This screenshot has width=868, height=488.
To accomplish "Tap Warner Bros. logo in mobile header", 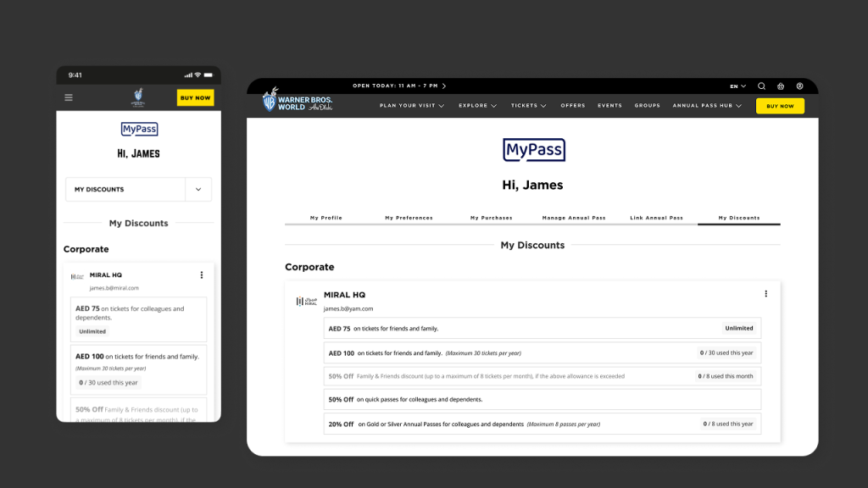I will tap(138, 97).
